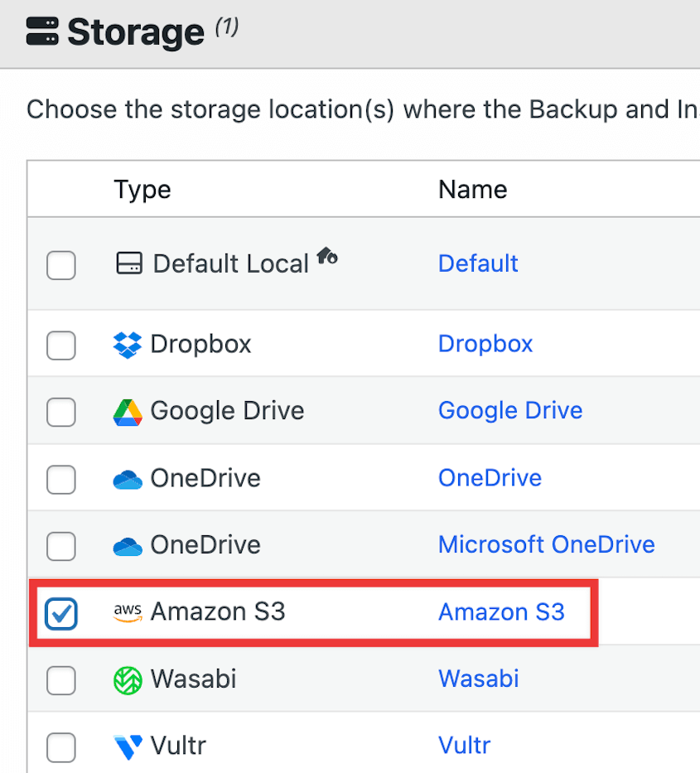Open the Amazon S3 link
Image resolution: width=700 pixels, height=773 pixels.
502,611
